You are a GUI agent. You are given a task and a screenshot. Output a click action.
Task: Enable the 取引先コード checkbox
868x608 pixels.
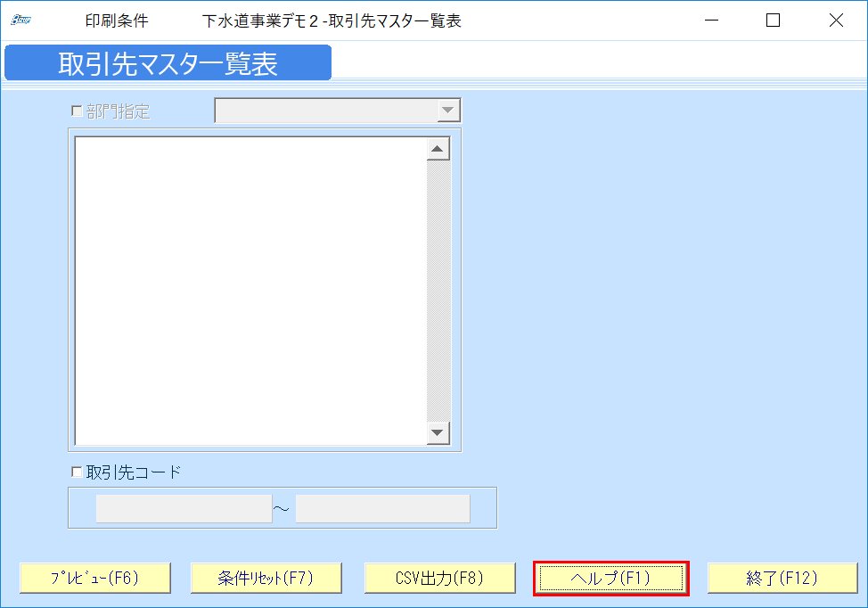[x=76, y=471]
